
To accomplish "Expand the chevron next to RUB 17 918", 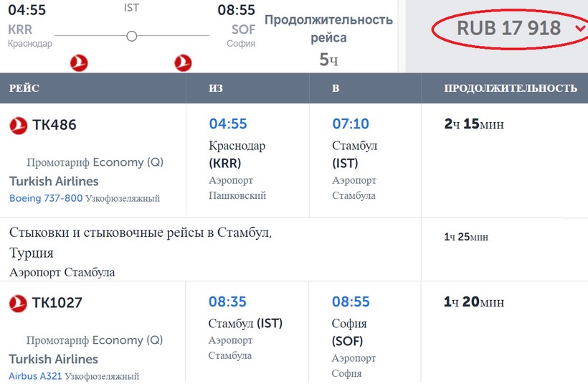I will pos(579,29).
